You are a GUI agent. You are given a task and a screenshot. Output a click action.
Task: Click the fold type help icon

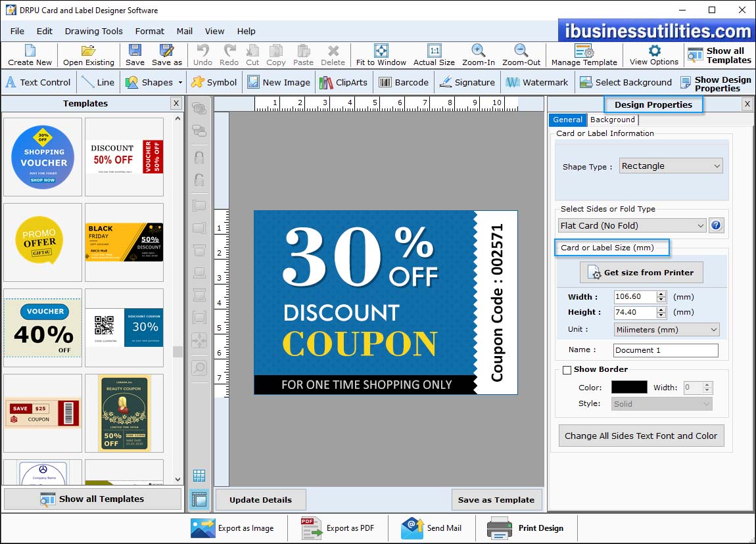pos(716,225)
